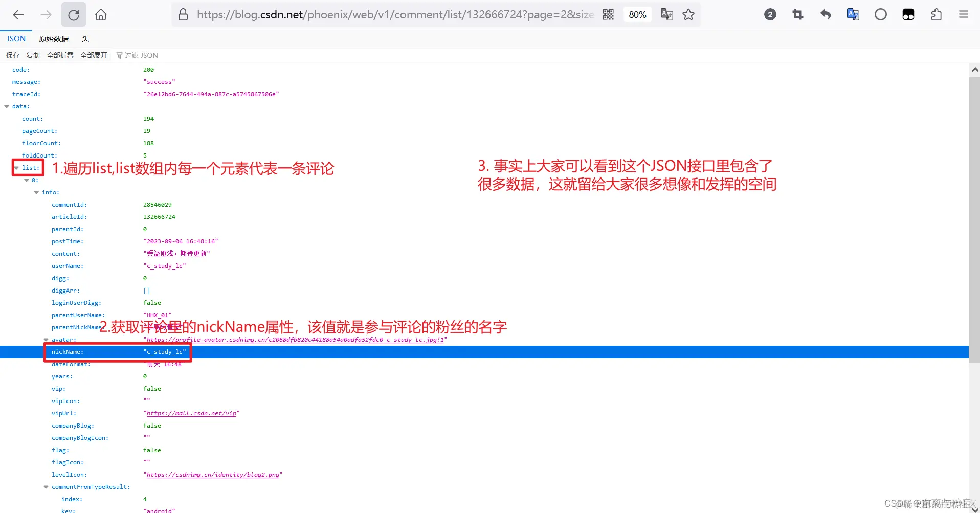Viewport: 980px width, 513px height.
Task: Select the vipIcon row
Action: tap(484, 401)
